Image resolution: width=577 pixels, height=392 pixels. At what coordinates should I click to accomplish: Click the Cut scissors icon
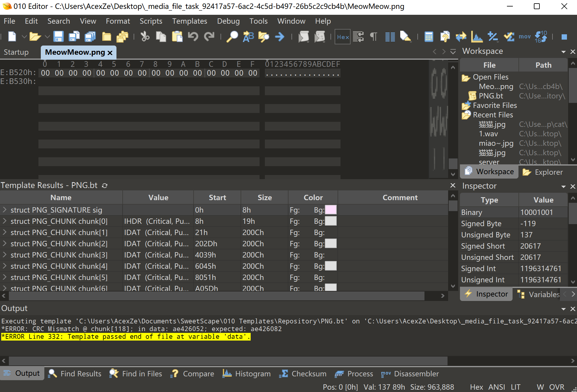(145, 37)
